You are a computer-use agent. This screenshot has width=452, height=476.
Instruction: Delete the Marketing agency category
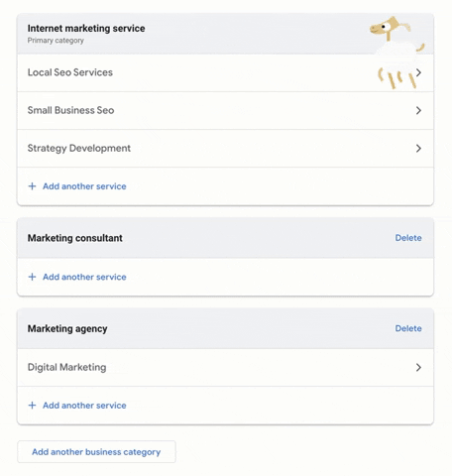[x=408, y=328]
